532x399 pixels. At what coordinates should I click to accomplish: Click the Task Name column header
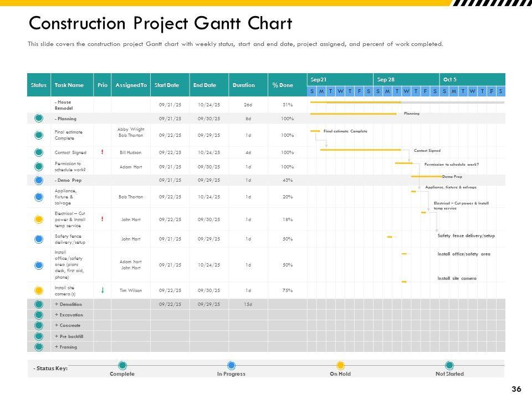pos(69,85)
